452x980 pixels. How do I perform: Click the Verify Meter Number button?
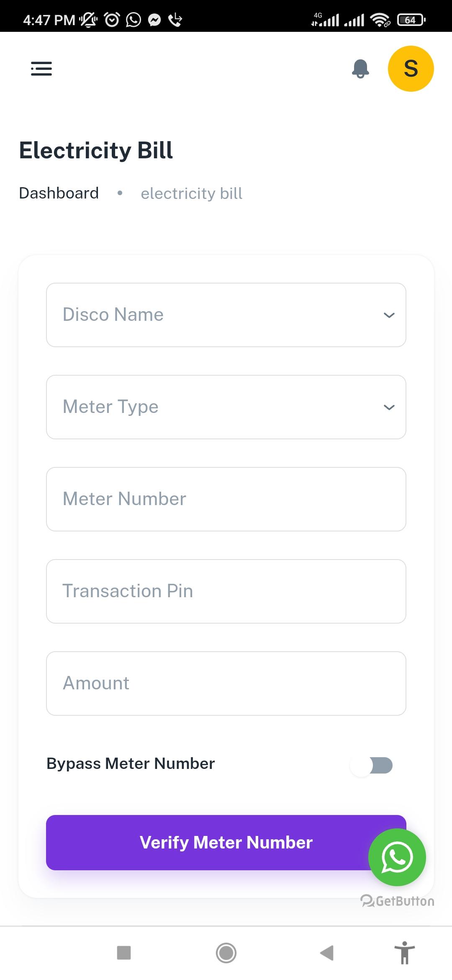(226, 843)
